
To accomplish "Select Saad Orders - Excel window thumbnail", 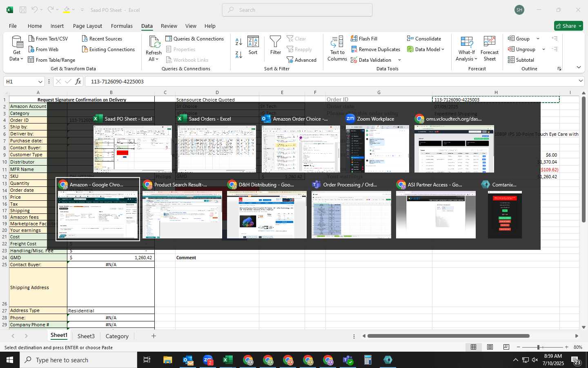I will point(217,144).
